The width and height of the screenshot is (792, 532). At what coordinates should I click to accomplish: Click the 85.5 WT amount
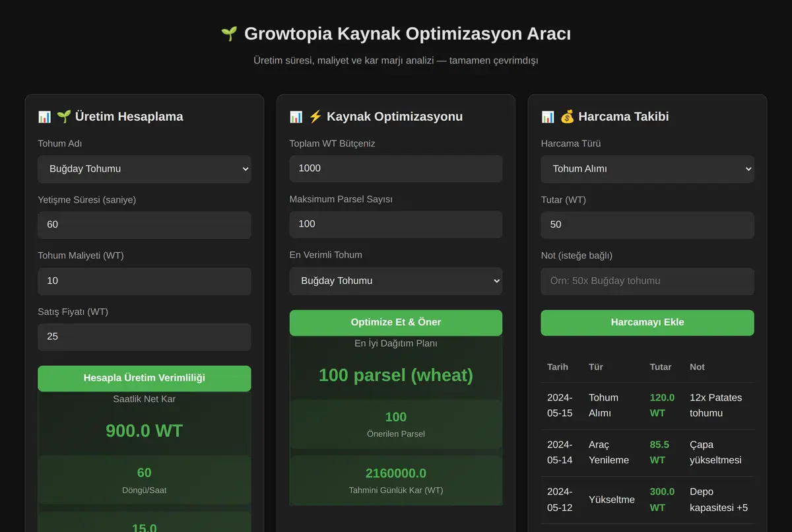point(660,452)
